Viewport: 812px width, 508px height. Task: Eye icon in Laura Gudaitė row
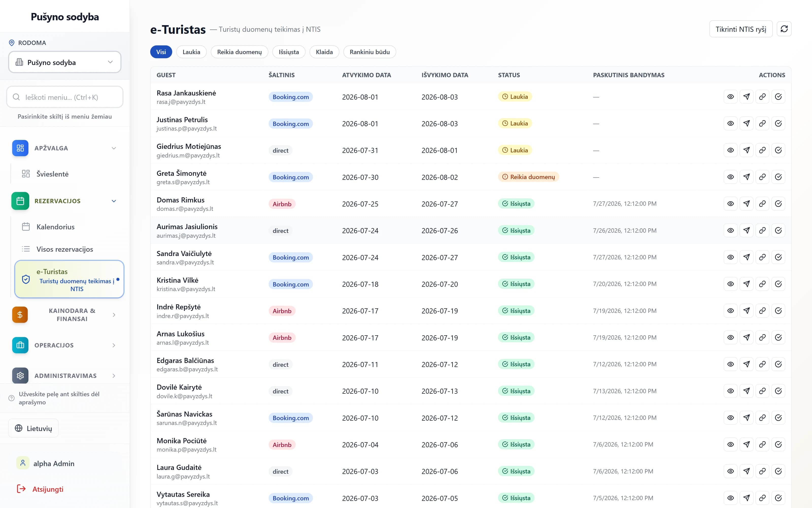731,471
